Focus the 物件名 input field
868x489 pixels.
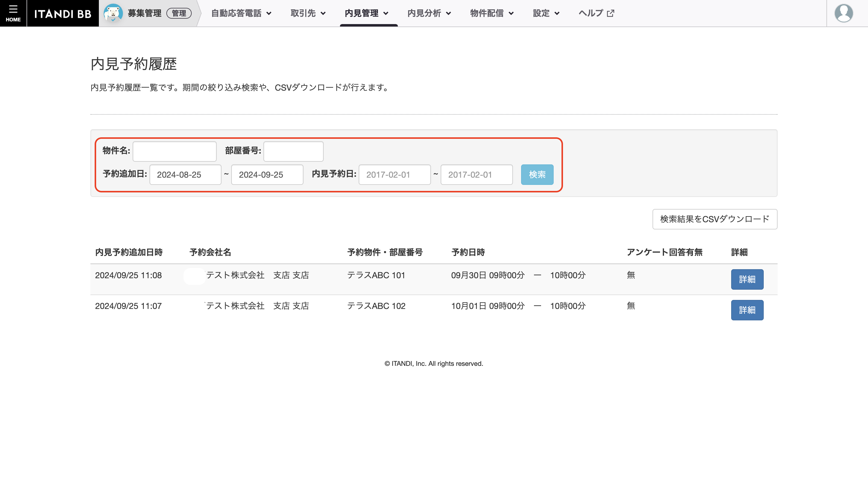pos(175,151)
